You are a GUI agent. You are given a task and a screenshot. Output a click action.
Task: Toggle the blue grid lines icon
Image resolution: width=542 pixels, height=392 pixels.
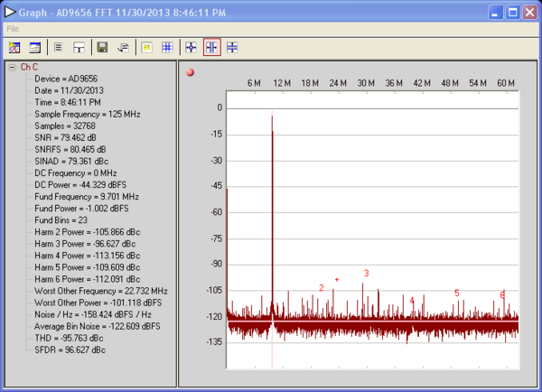167,47
